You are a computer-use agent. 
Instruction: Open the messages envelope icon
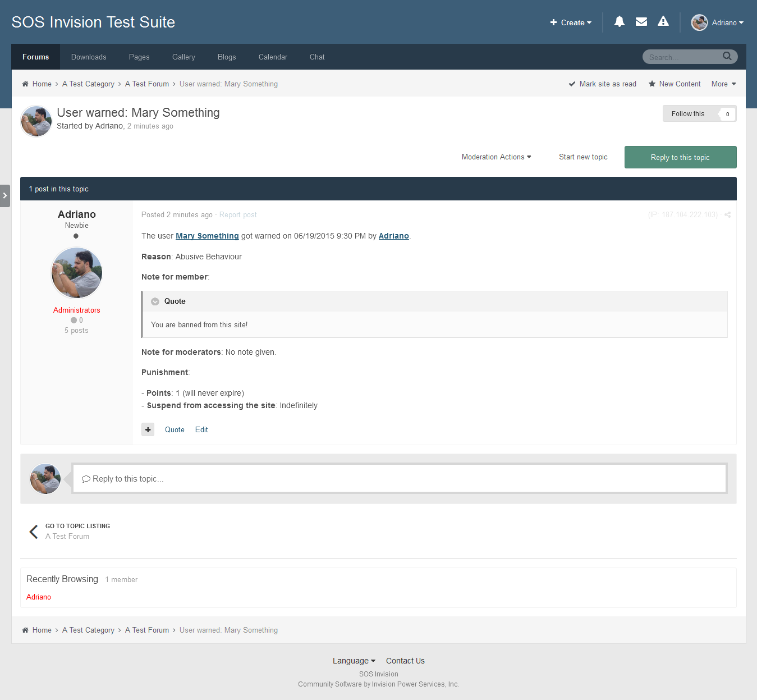[641, 22]
